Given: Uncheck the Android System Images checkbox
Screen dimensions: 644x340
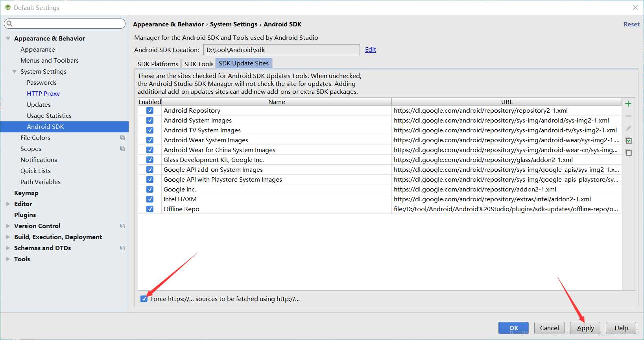Looking at the screenshot, I should coord(150,121).
